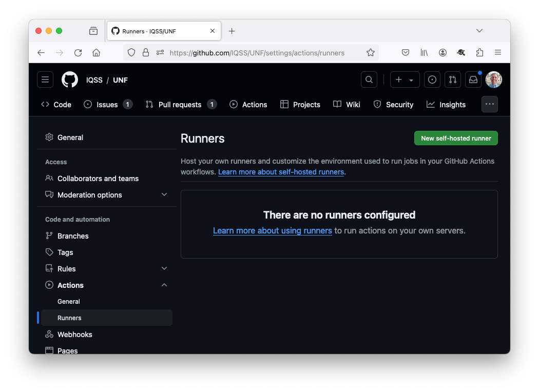Open the Security tab
The image size is (539, 392).
pos(393,105)
